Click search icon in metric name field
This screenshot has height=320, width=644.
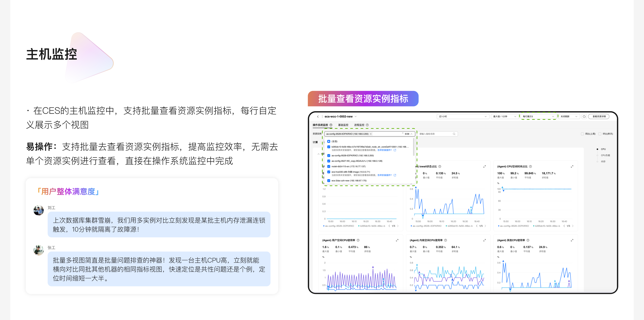click(x=454, y=134)
